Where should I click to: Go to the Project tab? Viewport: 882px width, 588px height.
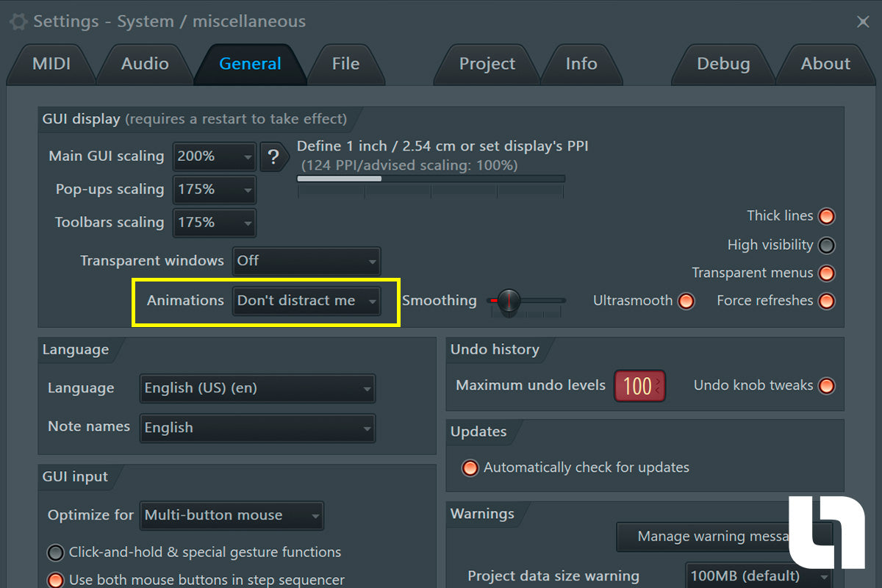(x=487, y=64)
